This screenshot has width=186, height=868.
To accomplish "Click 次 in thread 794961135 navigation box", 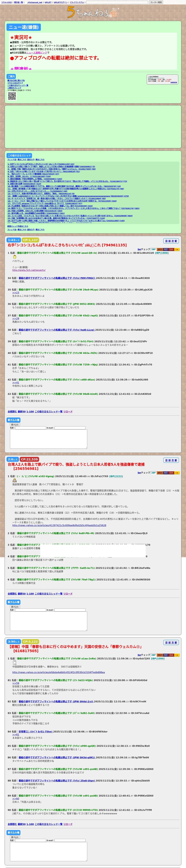I will click(x=173, y=241).
